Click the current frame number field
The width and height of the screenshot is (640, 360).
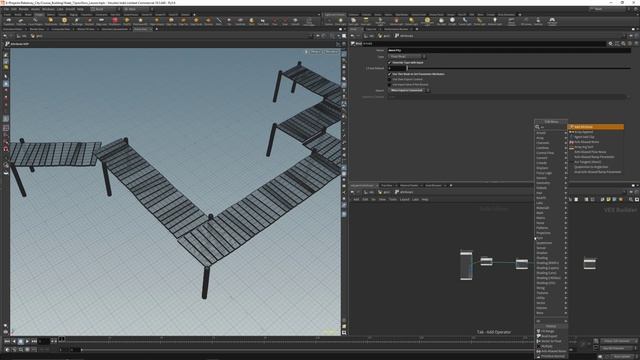pos(44,341)
